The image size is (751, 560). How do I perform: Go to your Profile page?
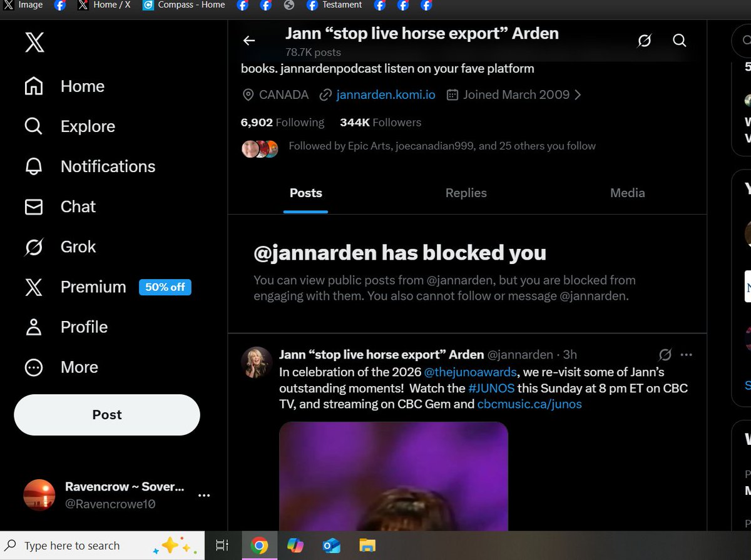[x=66, y=327]
